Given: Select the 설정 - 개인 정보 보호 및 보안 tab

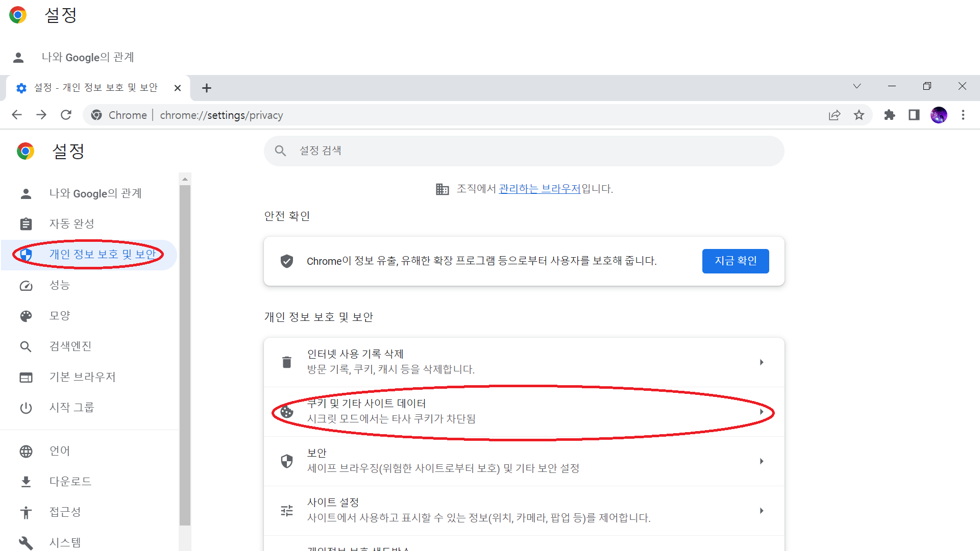Looking at the screenshot, I should 98,88.
